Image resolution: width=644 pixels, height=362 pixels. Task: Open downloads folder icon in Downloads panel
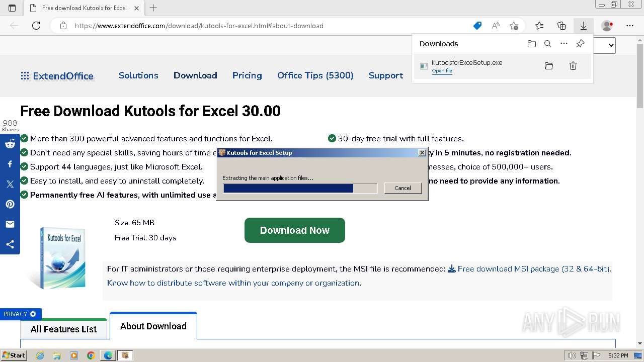(x=532, y=44)
